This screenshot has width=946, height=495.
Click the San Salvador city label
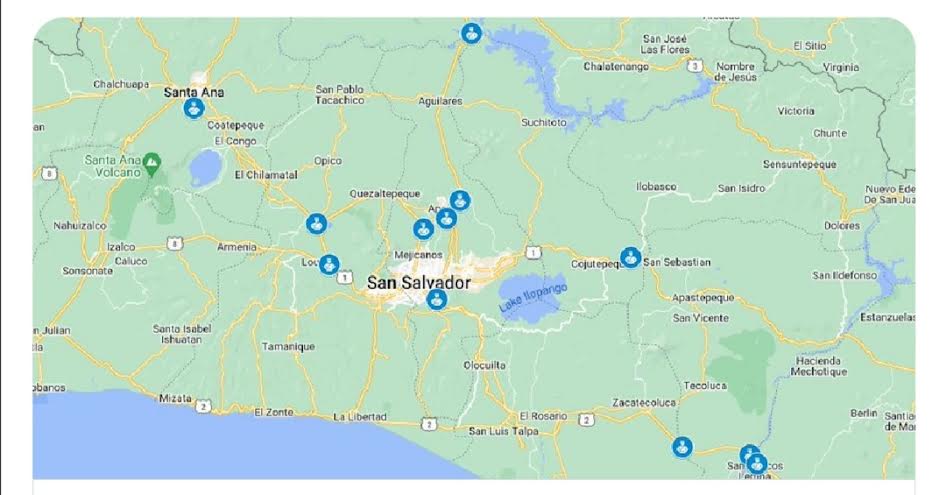click(419, 283)
